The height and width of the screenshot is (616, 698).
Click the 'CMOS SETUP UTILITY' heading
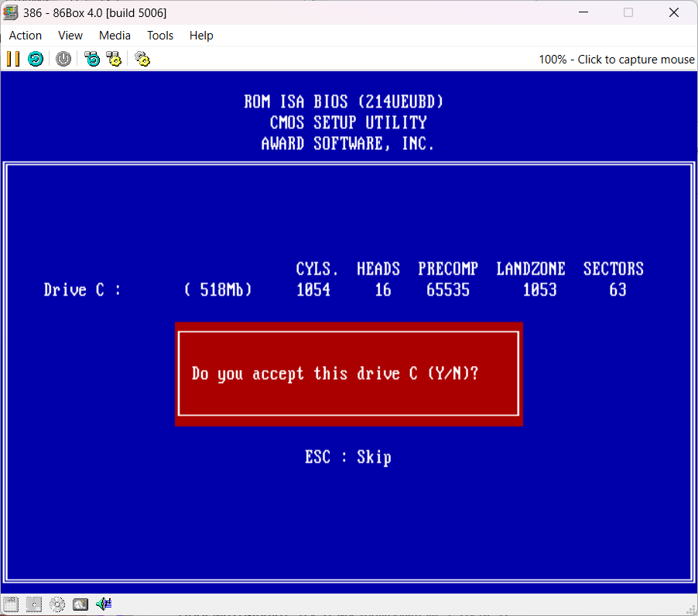[348, 123]
